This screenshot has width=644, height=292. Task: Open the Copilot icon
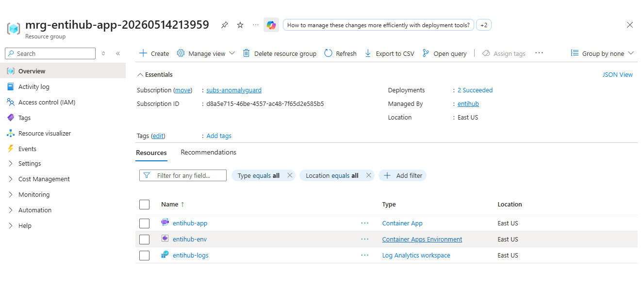(271, 25)
